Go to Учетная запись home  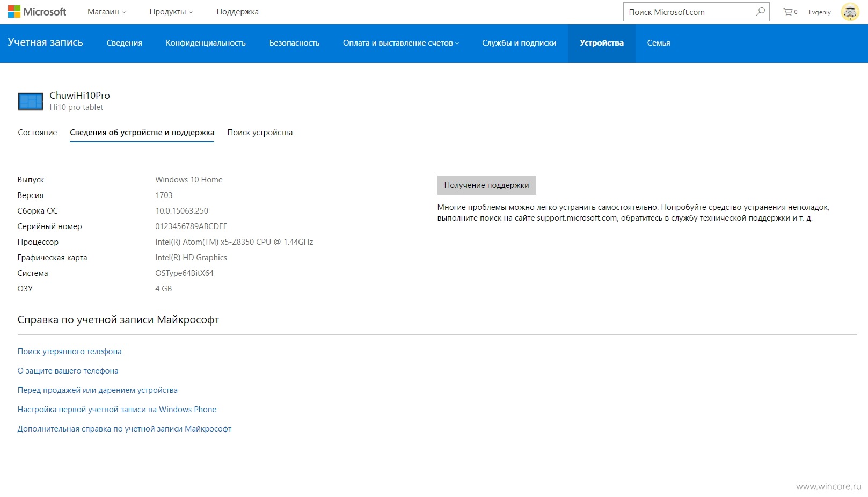click(x=46, y=42)
